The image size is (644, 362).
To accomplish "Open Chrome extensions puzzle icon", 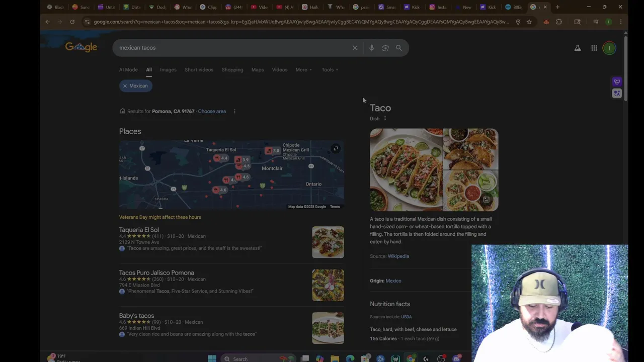I will [x=559, y=22].
